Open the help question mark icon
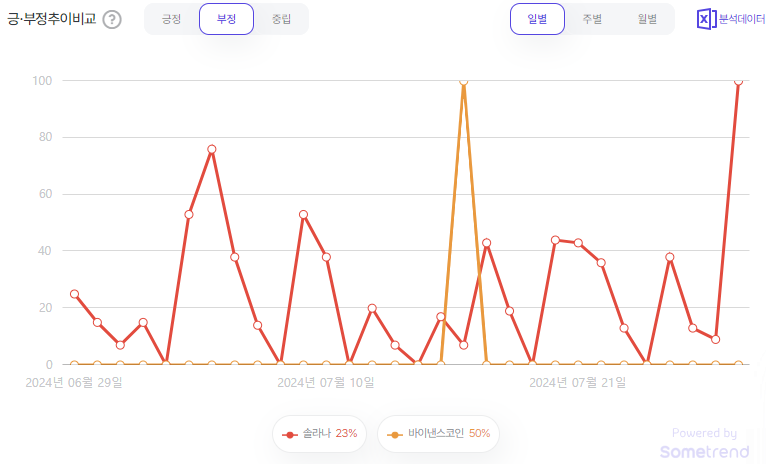This screenshot has height=464, width=766. point(112,20)
